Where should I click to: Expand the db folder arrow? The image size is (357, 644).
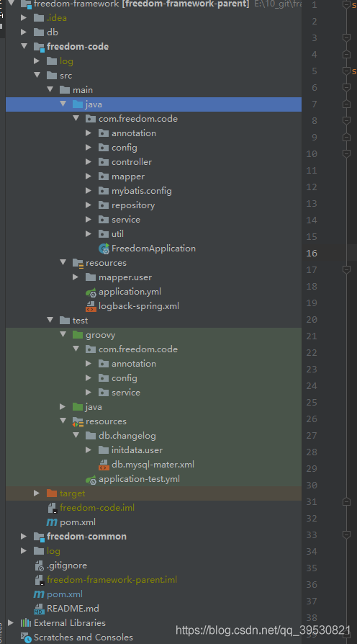(24, 32)
